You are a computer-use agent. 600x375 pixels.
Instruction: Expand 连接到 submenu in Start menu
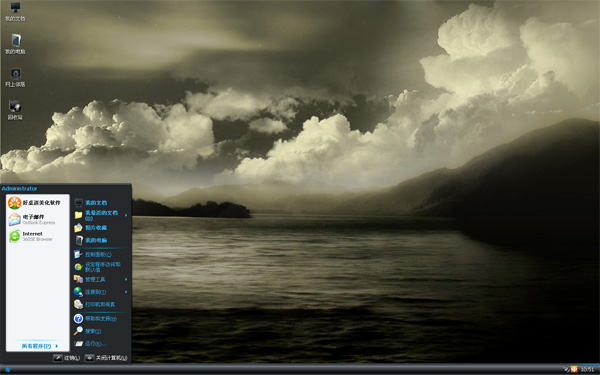click(x=101, y=292)
